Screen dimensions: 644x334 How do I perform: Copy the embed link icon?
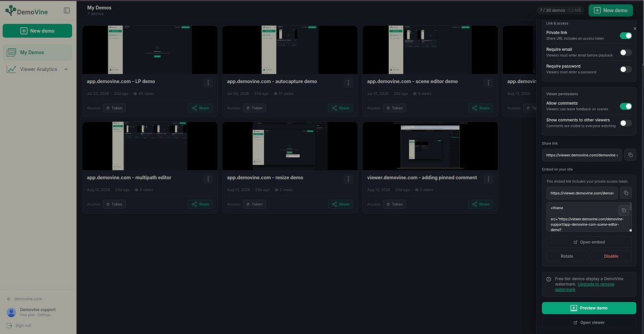pyautogui.click(x=626, y=193)
